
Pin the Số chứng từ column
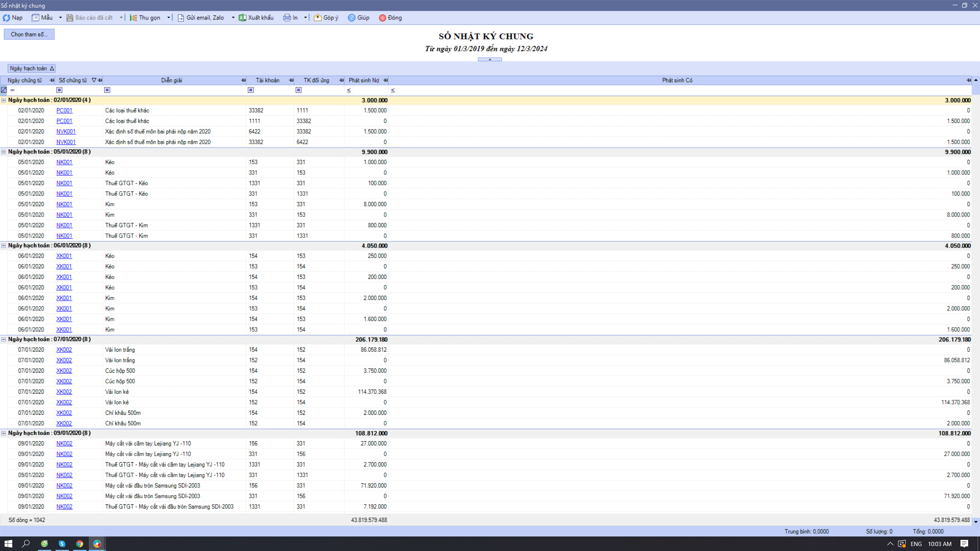(100, 80)
